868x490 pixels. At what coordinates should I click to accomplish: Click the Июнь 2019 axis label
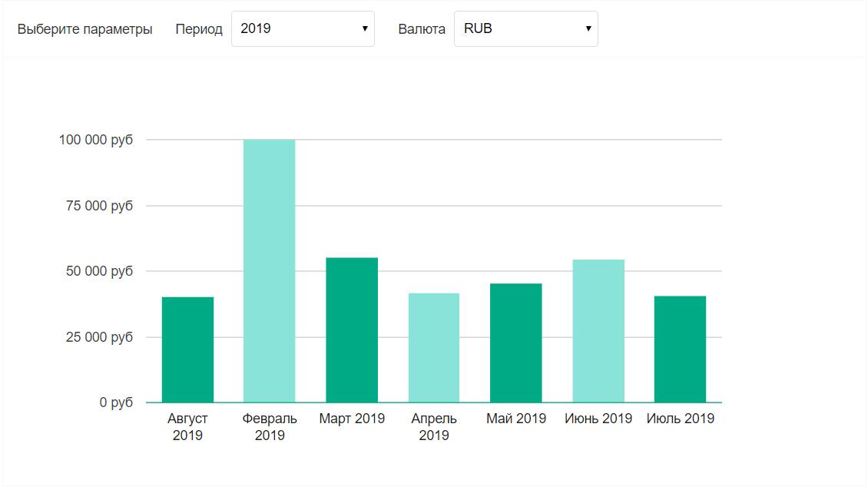pyautogui.click(x=598, y=419)
